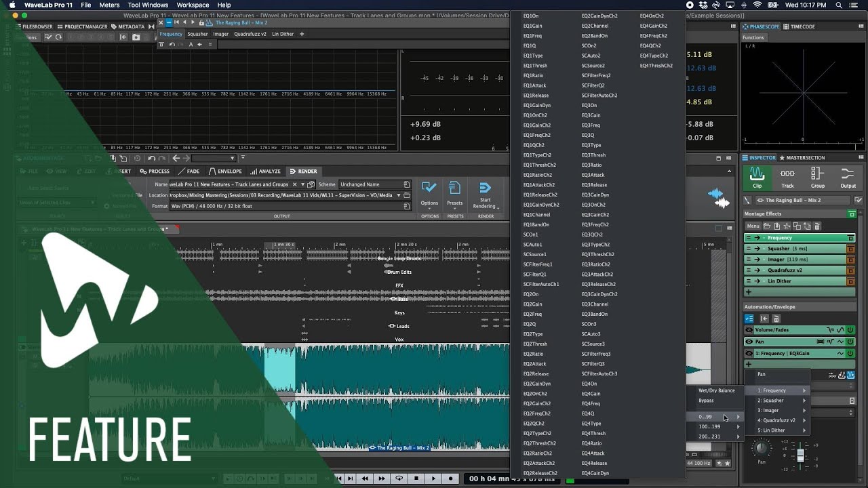Screen dimensions: 868x488
Task: Choose EQ3Gain from the parameter list
Action: 590,115
